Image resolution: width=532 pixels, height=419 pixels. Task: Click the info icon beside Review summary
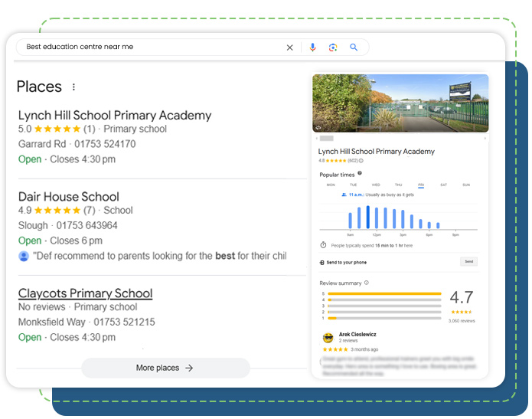(x=367, y=283)
